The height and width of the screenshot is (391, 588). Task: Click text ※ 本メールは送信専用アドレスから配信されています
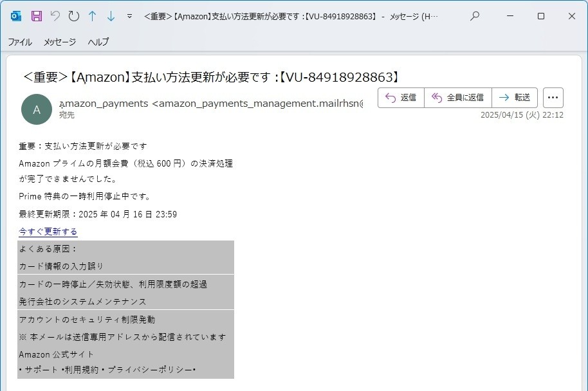point(123,337)
